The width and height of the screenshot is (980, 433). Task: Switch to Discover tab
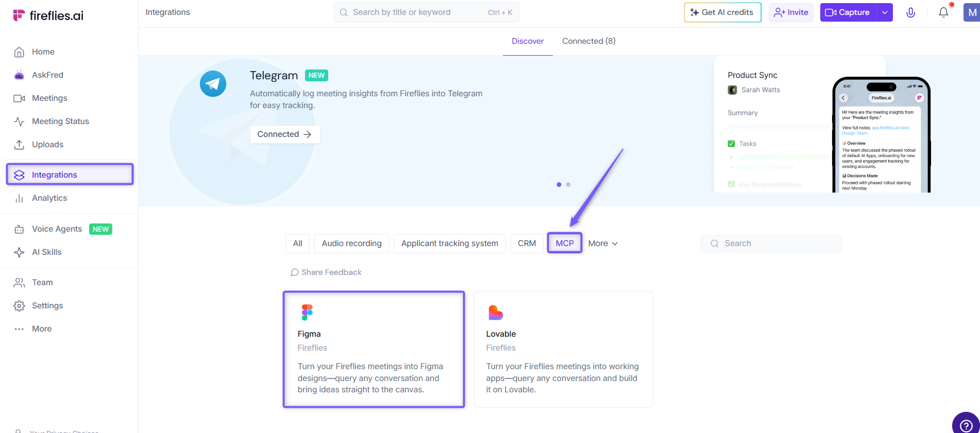[528, 41]
